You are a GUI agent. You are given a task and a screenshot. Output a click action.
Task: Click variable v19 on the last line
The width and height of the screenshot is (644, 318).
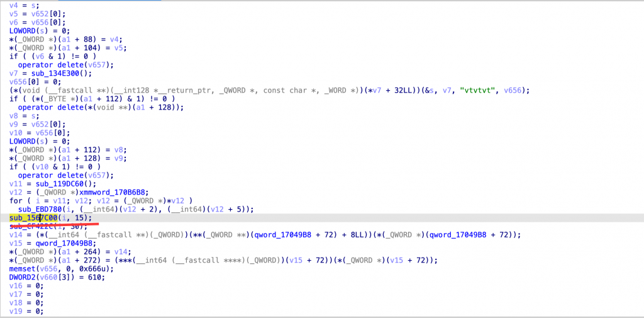pos(15,311)
